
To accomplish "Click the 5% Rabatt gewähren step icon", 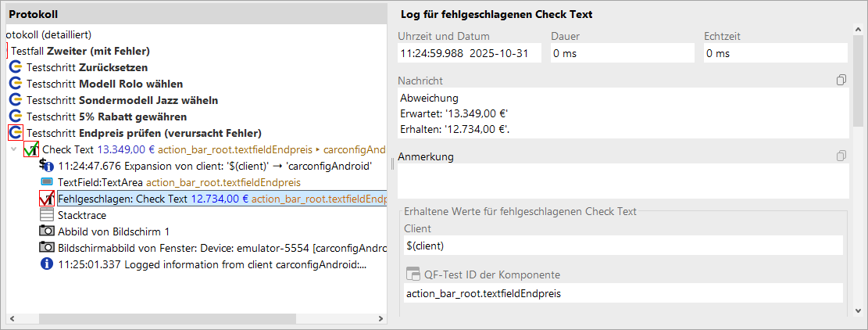I will [x=15, y=117].
